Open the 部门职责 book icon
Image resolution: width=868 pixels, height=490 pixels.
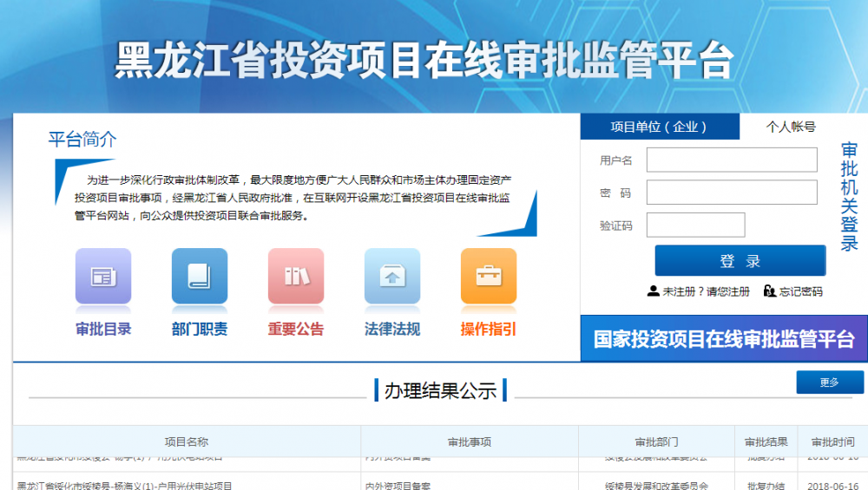point(200,277)
